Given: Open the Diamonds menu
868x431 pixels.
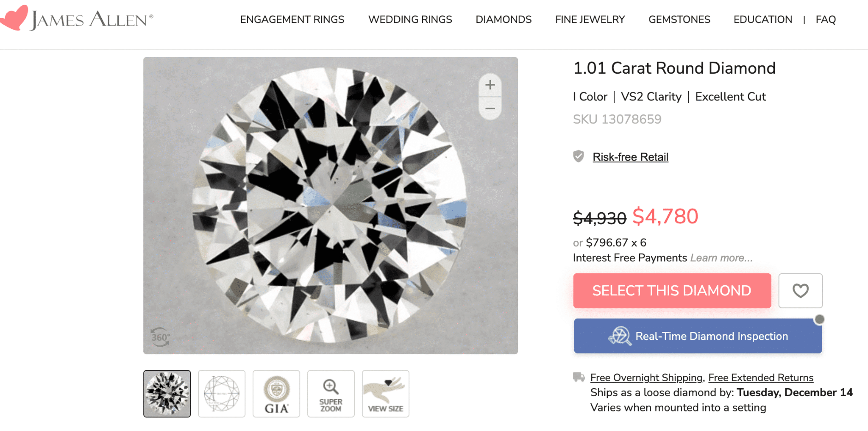Looking at the screenshot, I should pos(504,19).
